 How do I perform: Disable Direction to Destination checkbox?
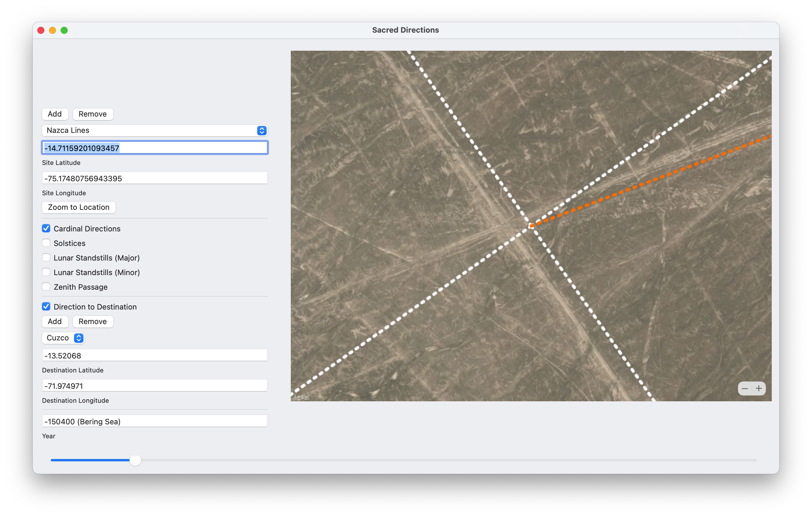46,307
